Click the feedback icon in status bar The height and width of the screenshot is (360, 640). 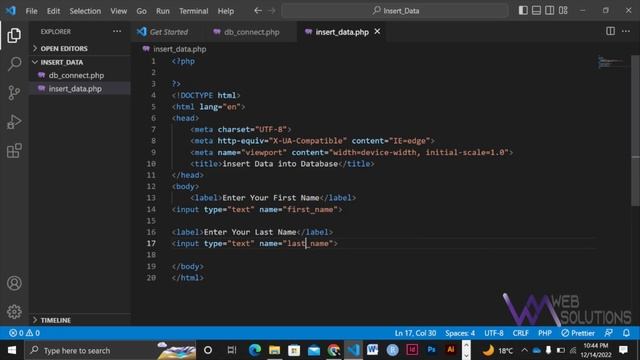[609, 333]
